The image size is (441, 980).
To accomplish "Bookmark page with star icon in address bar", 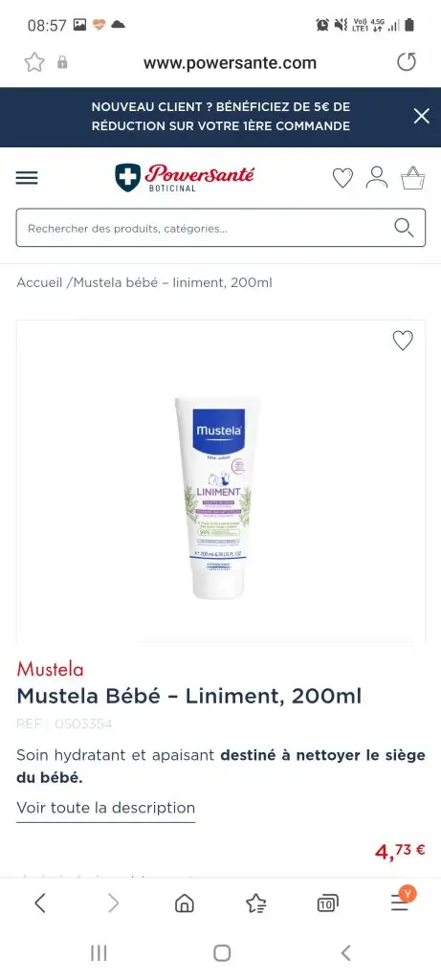I will (x=34, y=62).
